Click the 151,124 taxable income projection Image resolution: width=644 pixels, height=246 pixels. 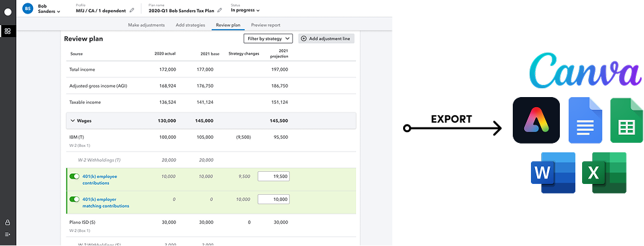(280, 102)
